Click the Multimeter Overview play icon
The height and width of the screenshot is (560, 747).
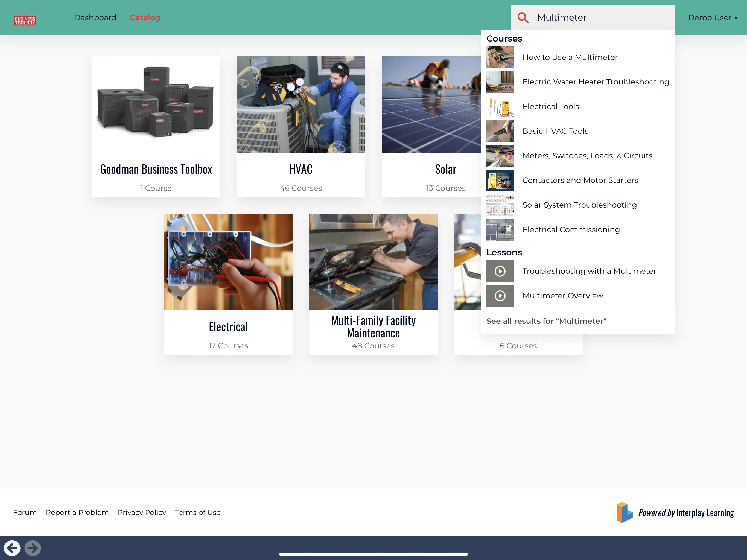coord(500,295)
